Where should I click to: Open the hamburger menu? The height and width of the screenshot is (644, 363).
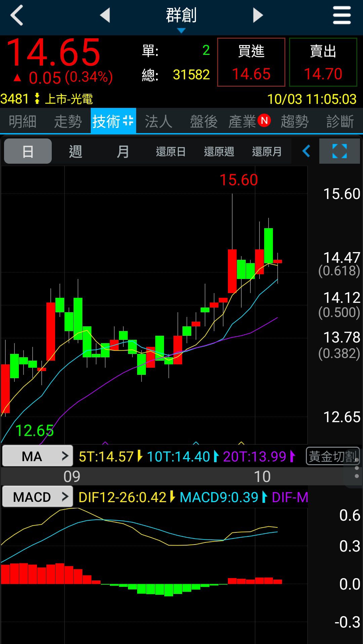[341, 15]
